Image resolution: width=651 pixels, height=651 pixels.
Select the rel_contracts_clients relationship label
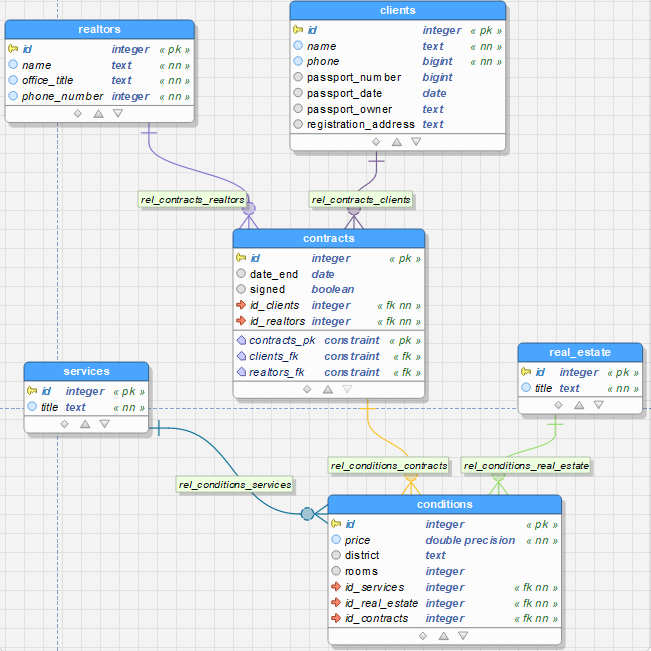point(360,200)
